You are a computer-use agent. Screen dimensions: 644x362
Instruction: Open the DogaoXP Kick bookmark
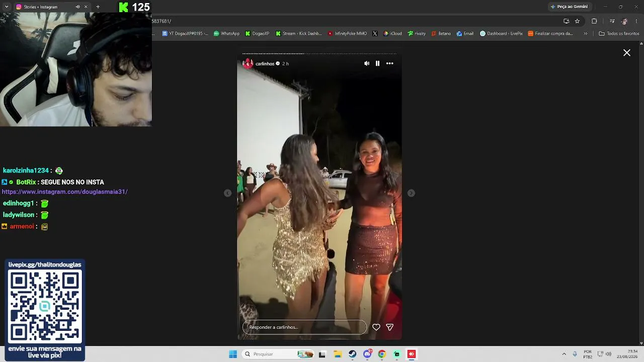pyautogui.click(x=257, y=34)
